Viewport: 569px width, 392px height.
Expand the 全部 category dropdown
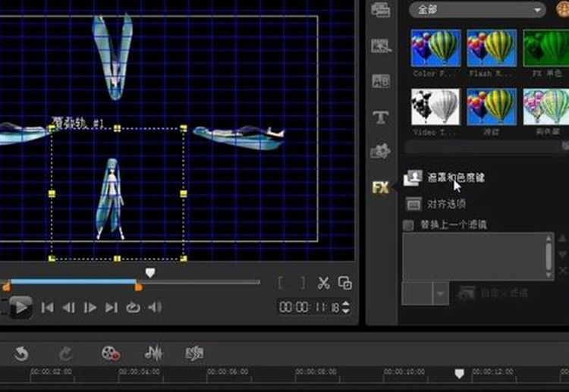pyautogui.click(x=477, y=10)
